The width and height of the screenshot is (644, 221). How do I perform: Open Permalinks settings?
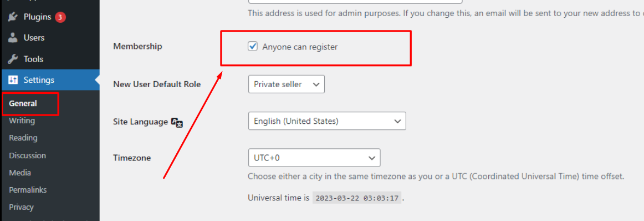[28, 190]
